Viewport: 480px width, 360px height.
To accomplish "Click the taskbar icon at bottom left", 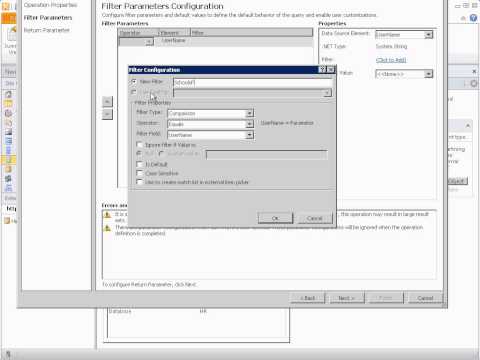I will [x=7, y=354].
